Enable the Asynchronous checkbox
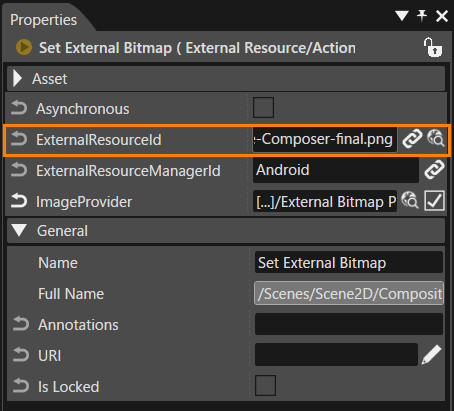This screenshot has width=454, height=411. point(263,107)
